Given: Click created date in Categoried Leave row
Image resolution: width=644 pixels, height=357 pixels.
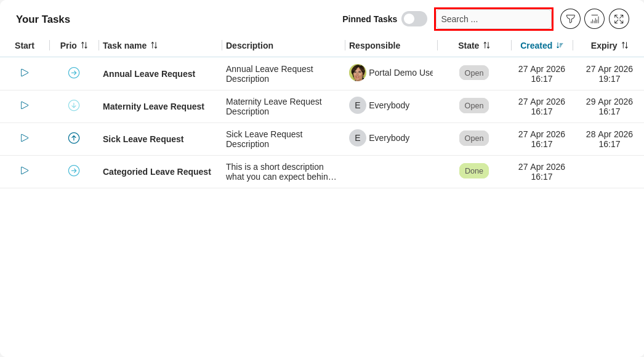Looking at the screenshot, I should [541, 172].
